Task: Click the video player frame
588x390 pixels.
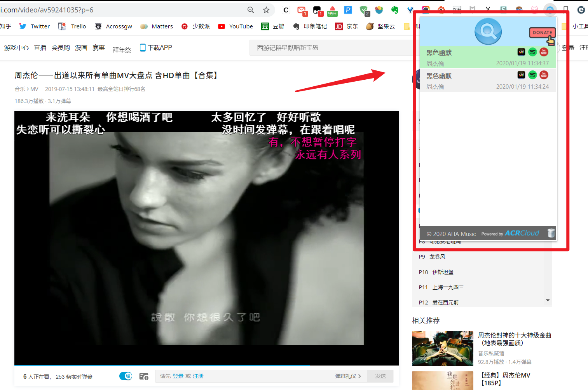Action: coord(206,238)
